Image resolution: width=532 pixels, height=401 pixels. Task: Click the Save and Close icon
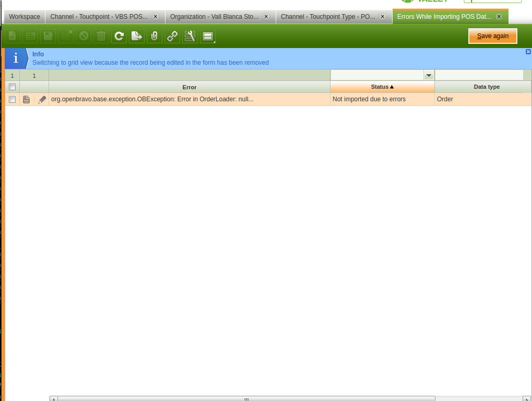[66, 36]
